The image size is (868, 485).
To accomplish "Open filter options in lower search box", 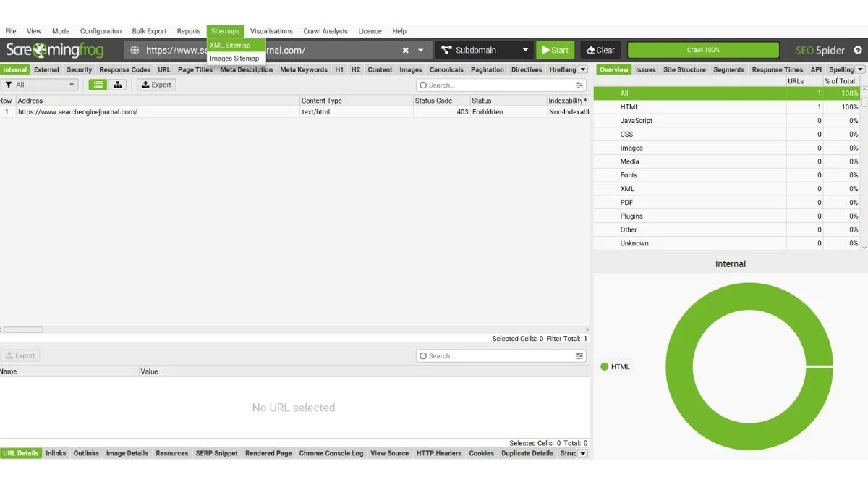I will coord(579,355).
